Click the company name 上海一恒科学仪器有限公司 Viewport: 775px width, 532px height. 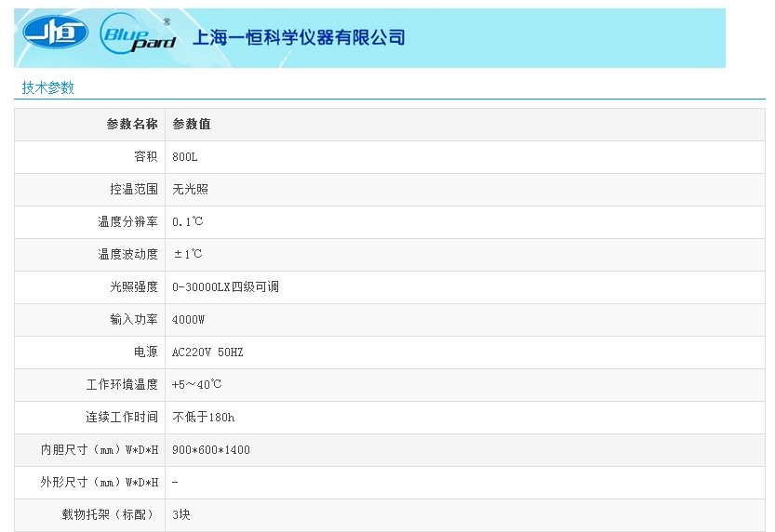point(299,37)
